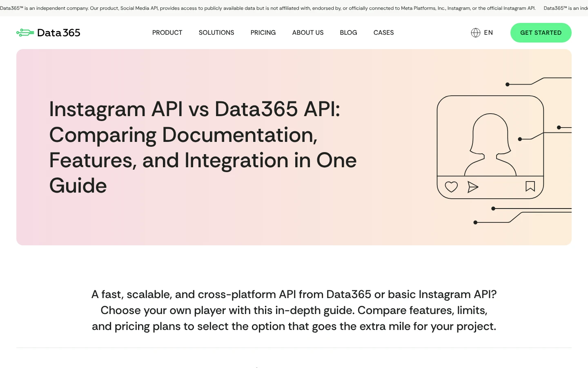Navigate to the BLOG page

pos(348,33)
